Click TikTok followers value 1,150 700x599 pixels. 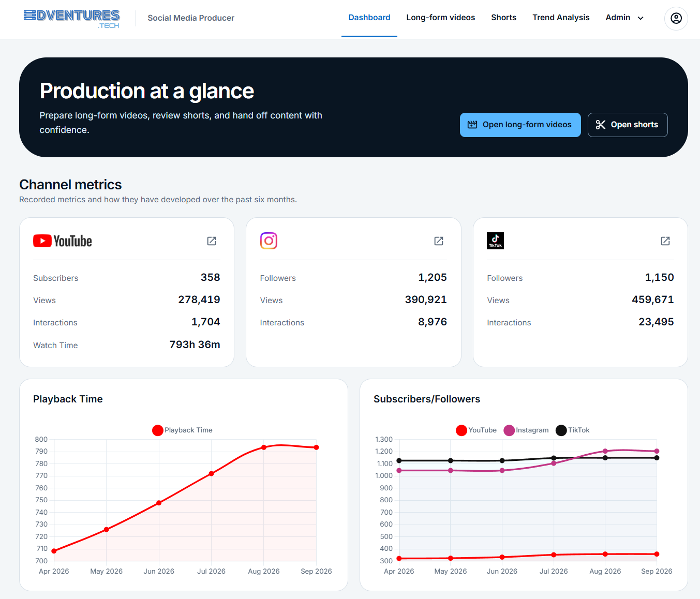(659, 277)
